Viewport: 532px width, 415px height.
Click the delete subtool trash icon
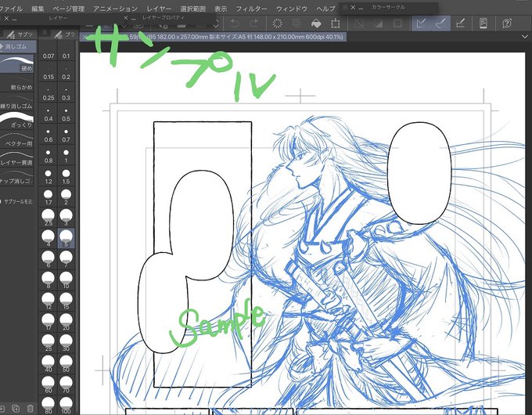pos(31,408)
